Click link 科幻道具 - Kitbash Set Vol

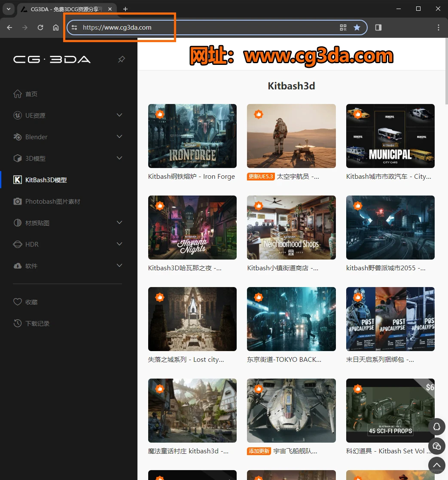(x=389, y=451)
